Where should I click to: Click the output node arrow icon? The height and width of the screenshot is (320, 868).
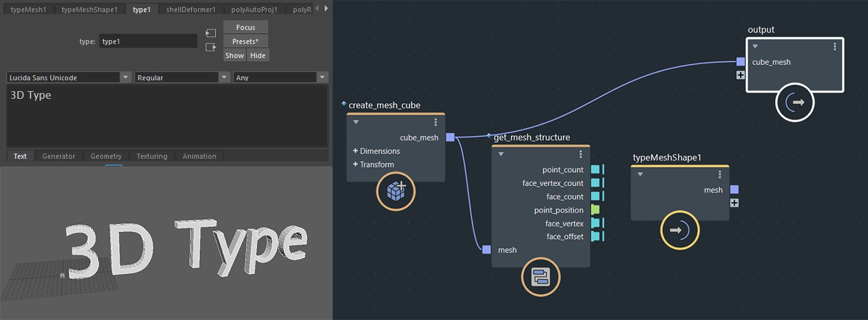click(795, 102)
